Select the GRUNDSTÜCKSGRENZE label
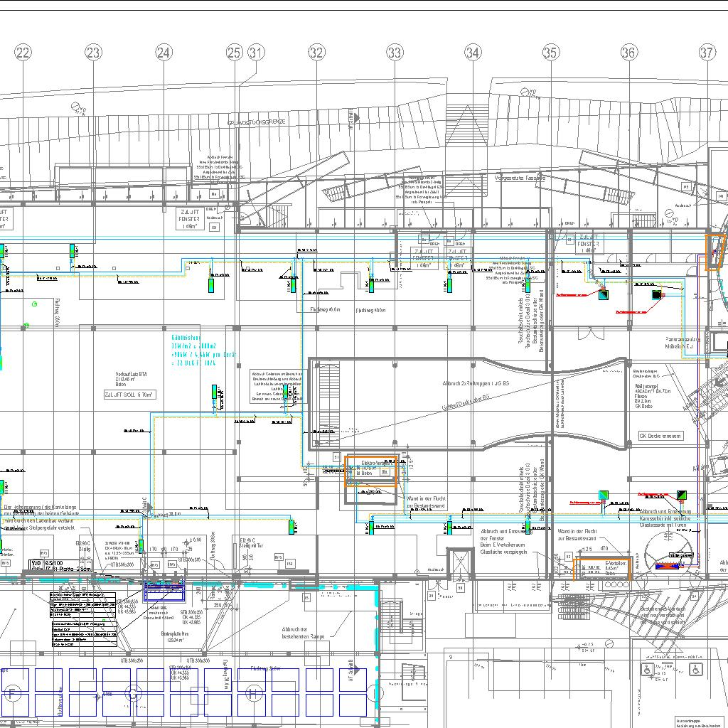The image size is (728, 728). [x=256, y=123]
